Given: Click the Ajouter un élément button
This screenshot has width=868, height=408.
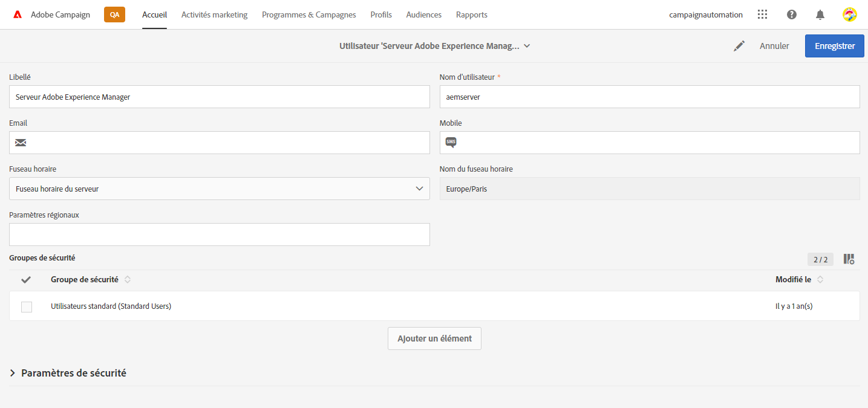Looking at the screenshot, I should (434, 338).
